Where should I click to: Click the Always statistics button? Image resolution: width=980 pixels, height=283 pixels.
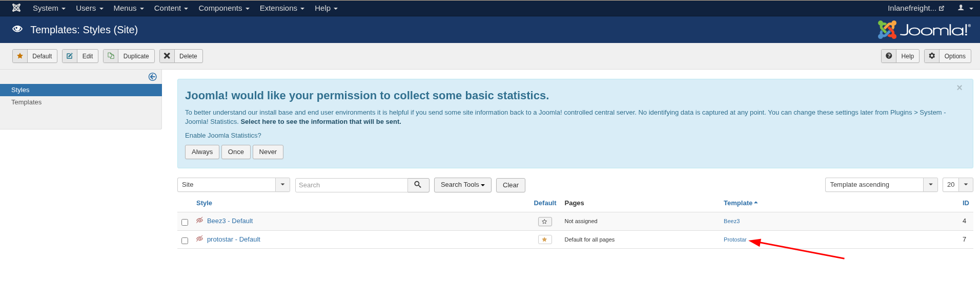(202, 152)
